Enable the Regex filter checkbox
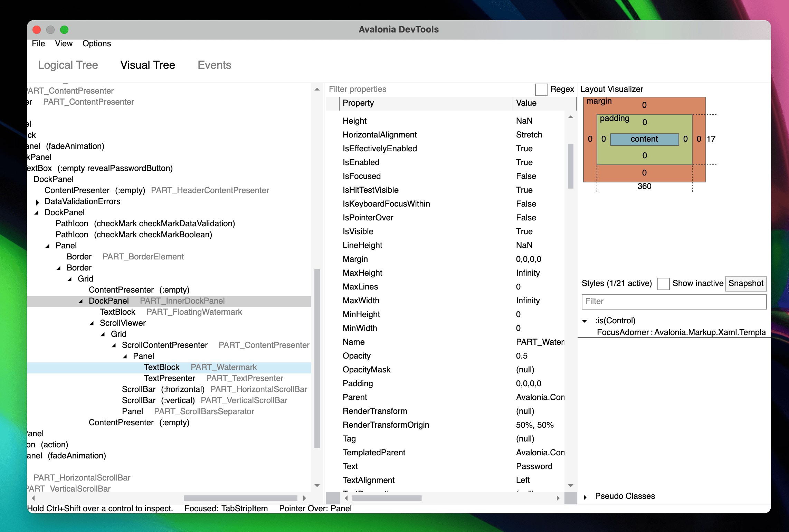The height and width of the screenshot is (532, 789). 541,89
